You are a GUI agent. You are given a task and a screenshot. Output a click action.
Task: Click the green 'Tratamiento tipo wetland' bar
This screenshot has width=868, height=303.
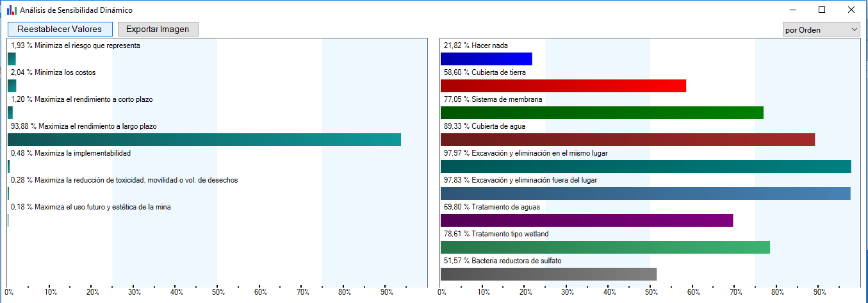pos(605,247)
